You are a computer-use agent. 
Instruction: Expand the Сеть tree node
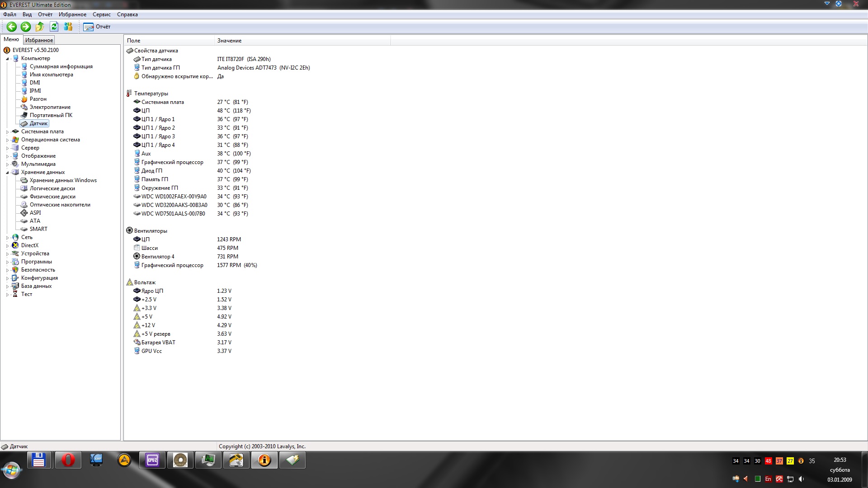pos(7,238)
